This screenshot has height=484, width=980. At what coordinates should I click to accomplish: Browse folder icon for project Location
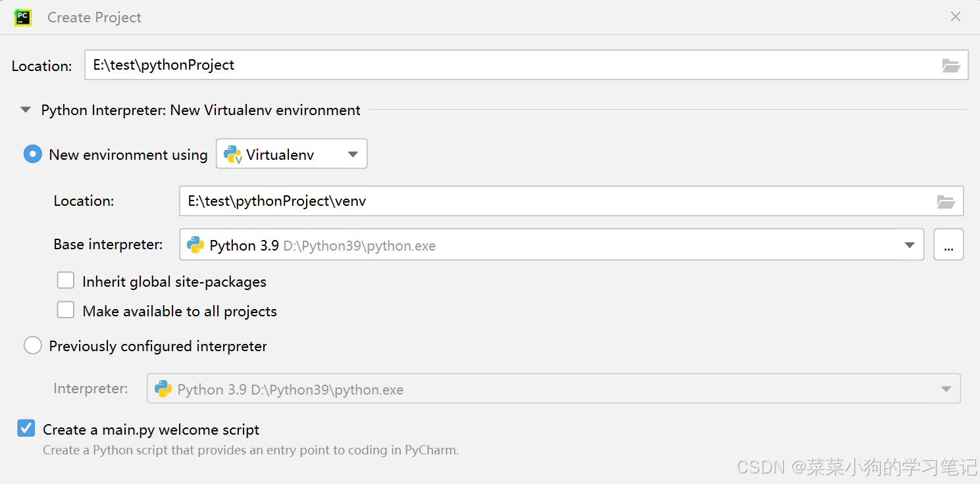point(951,65)
